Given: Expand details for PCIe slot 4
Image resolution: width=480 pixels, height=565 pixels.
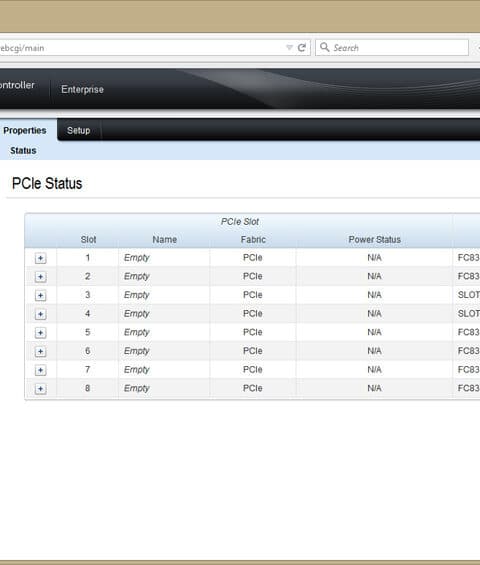Looking at the screenshot, I should (40, 315).
